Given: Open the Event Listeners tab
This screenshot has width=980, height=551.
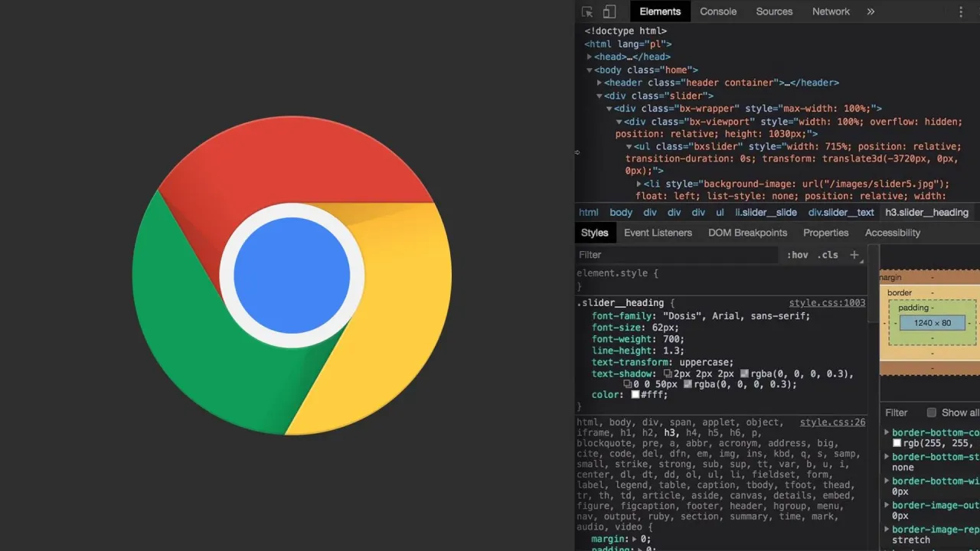Looking at the screenshot, I should pyautogui.click(x=658, y=233).
